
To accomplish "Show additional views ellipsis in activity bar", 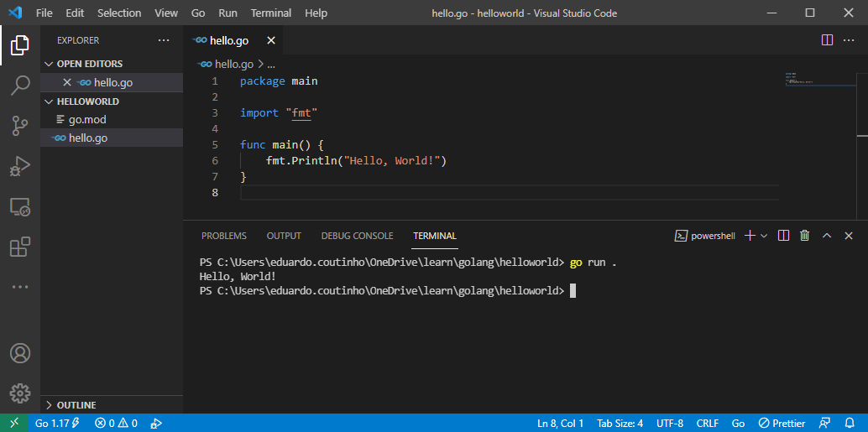I will [x=20, y=287].
